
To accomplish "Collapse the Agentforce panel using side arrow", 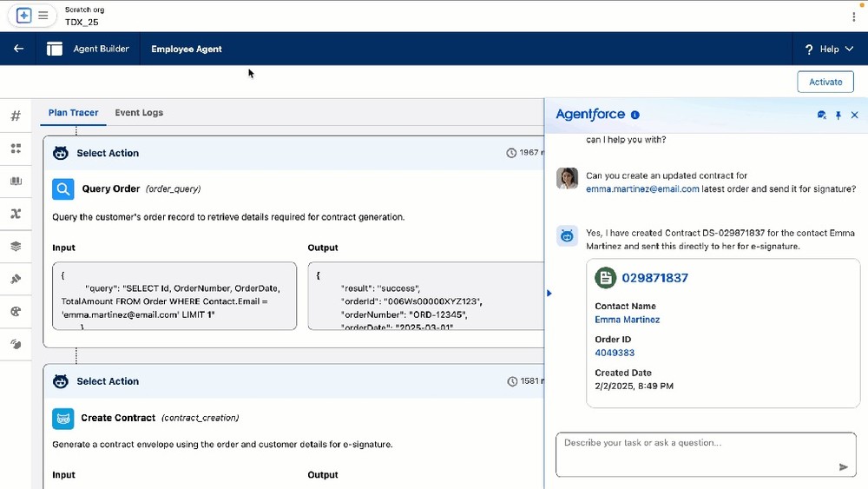I will click(549, 294).
